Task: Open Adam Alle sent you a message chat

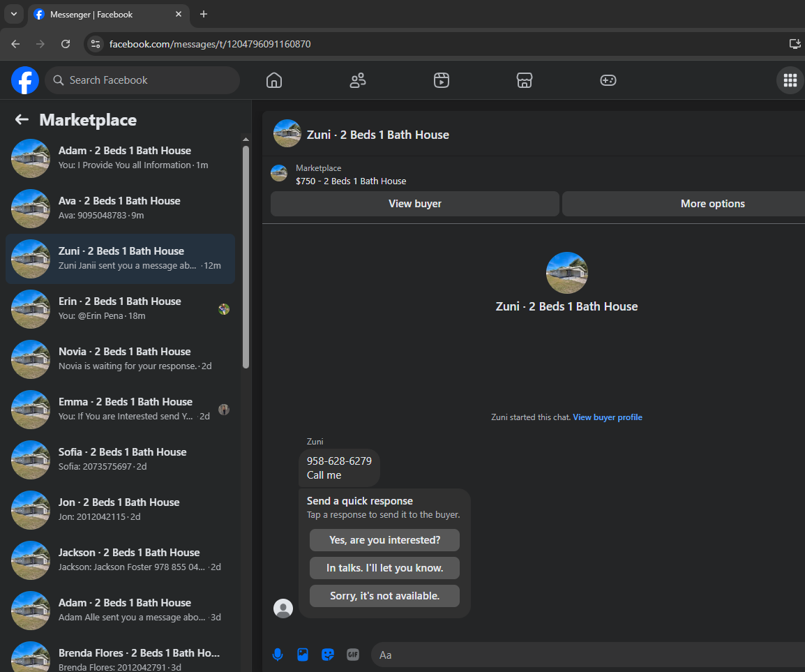Action: pos(120,611)
